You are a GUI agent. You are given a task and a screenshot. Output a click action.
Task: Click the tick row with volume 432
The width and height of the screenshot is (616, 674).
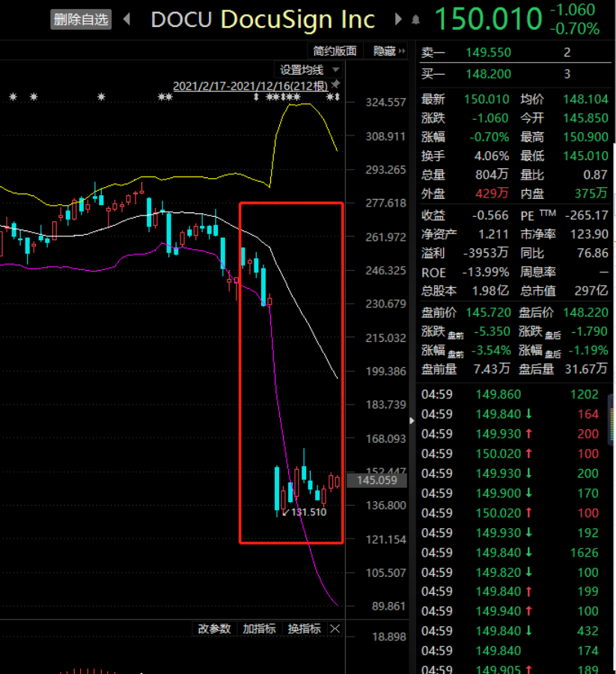510,631
